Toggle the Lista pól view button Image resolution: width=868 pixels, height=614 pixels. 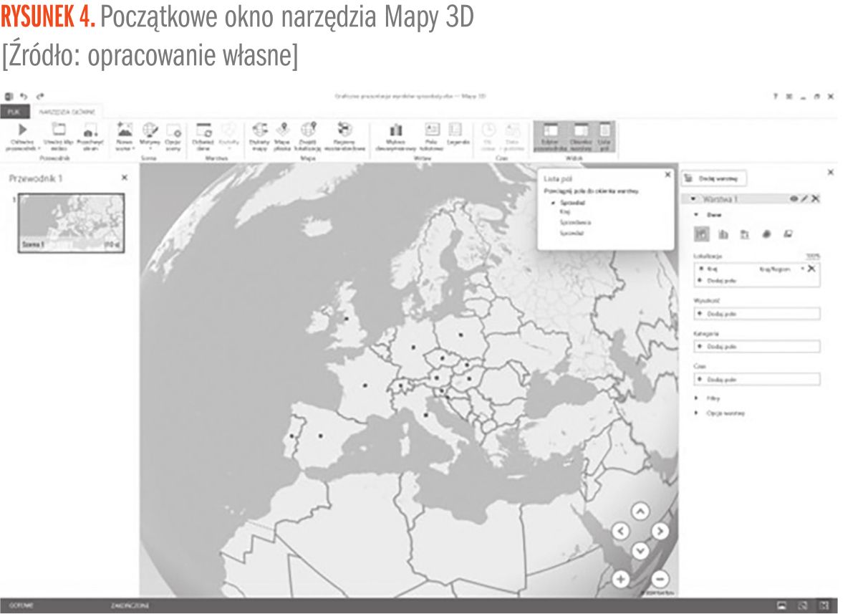click(x=604, y=135)
